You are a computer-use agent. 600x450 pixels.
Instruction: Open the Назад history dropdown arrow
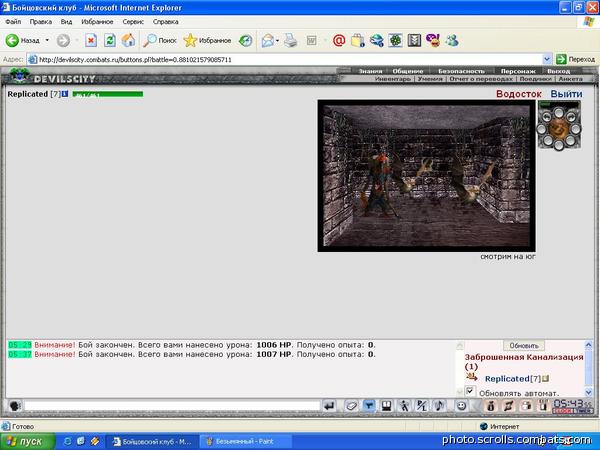click(47, 40)
